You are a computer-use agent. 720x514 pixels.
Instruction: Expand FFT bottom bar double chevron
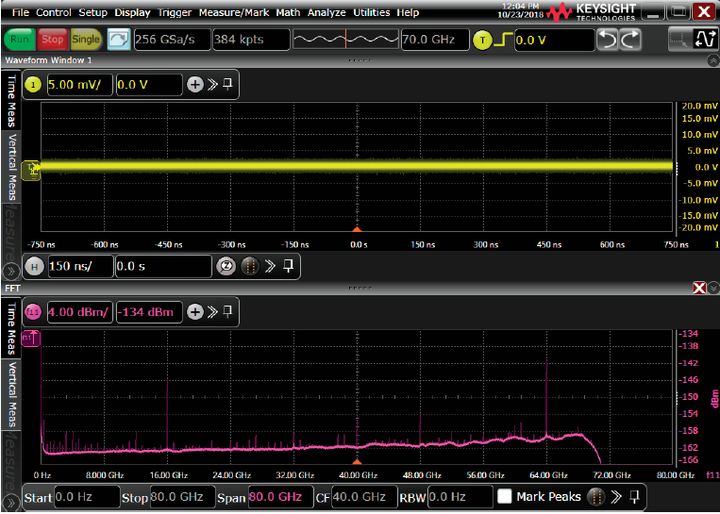(x=616, y=497)
